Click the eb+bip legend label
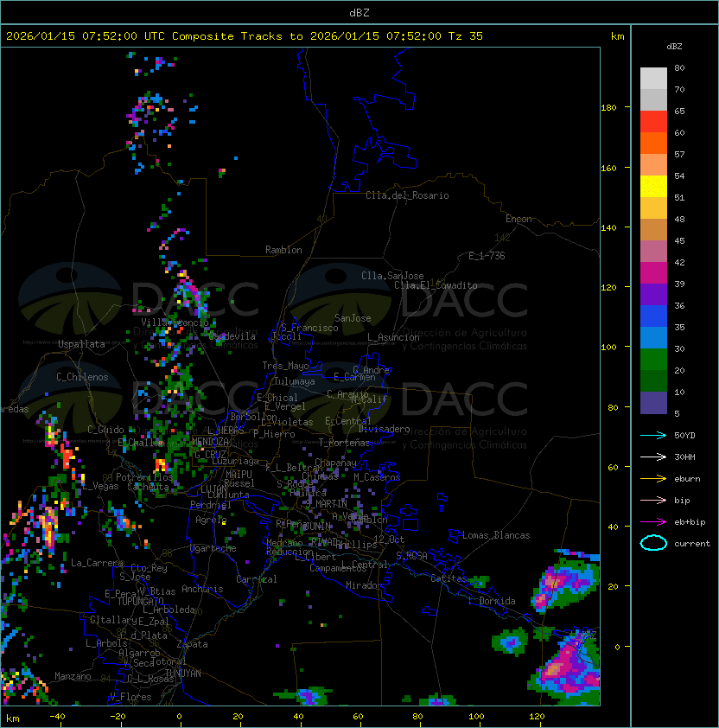This screenshot has width=719, height=728. coord(690,522)
